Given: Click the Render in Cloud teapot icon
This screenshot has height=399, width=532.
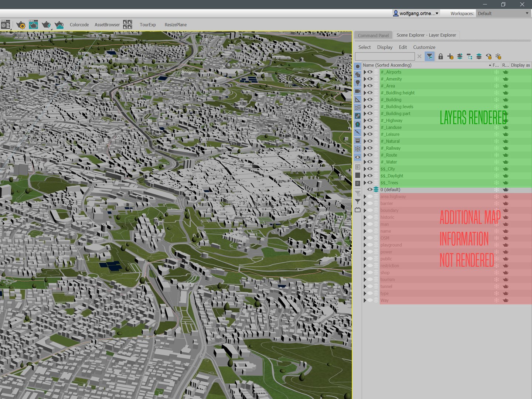Looking at the screenshot, I should pos(59,25).
